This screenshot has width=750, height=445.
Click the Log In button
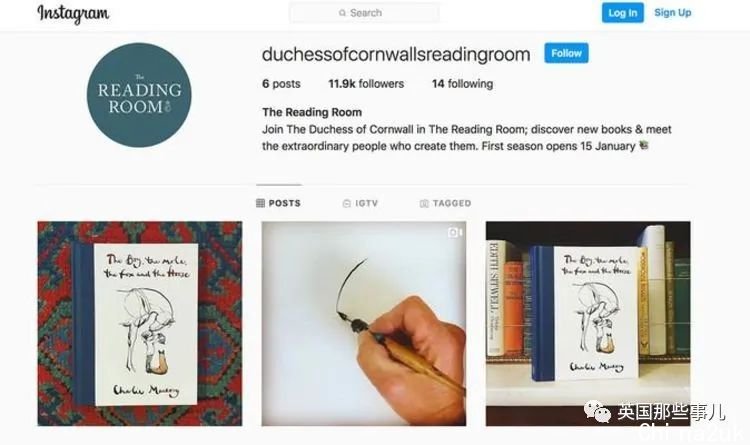click(x=622, y=13)
